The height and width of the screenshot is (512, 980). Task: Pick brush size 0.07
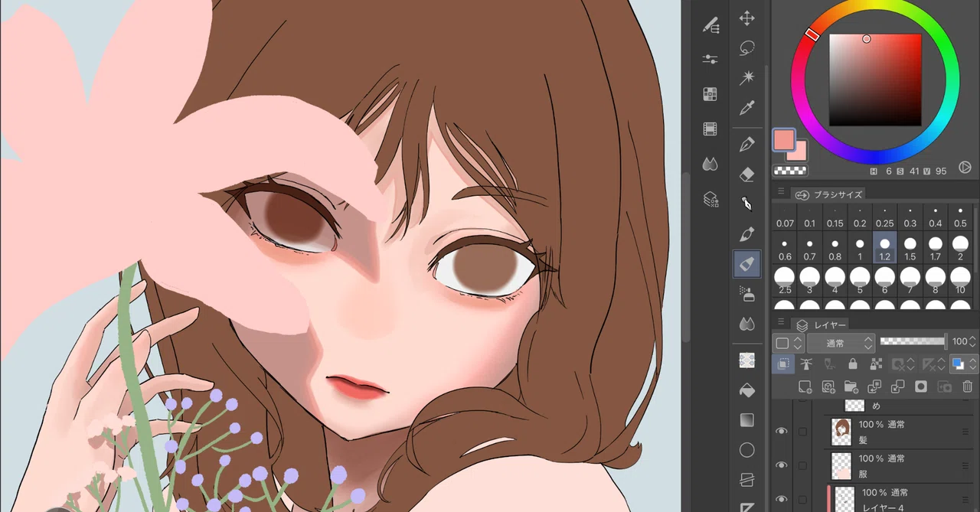tap(785, 217)
